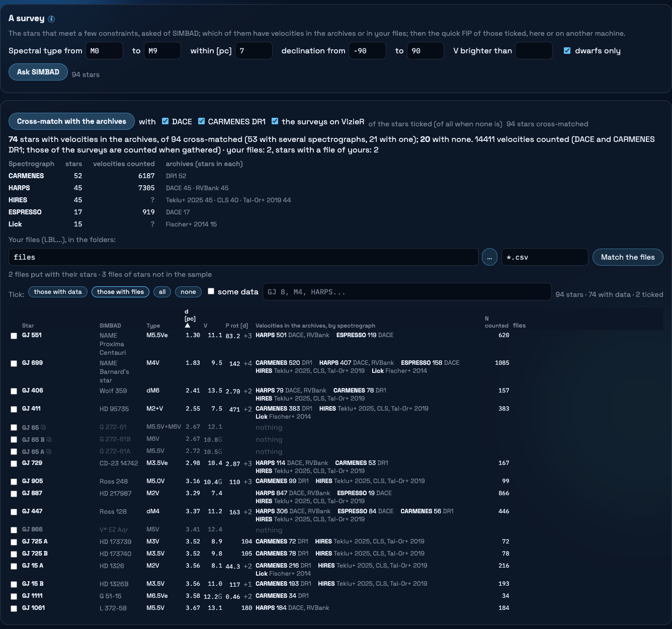Tick 'those with files' pill
The height and width of the screenshot is (629, 672).
click(x=120, y=292)
